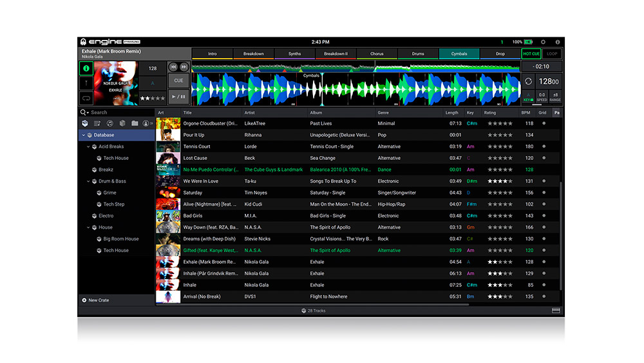Viewport: 644px width, 363px height.
Task: Toggle grid dot for Tennis Court row
Action: coord(544,147)
